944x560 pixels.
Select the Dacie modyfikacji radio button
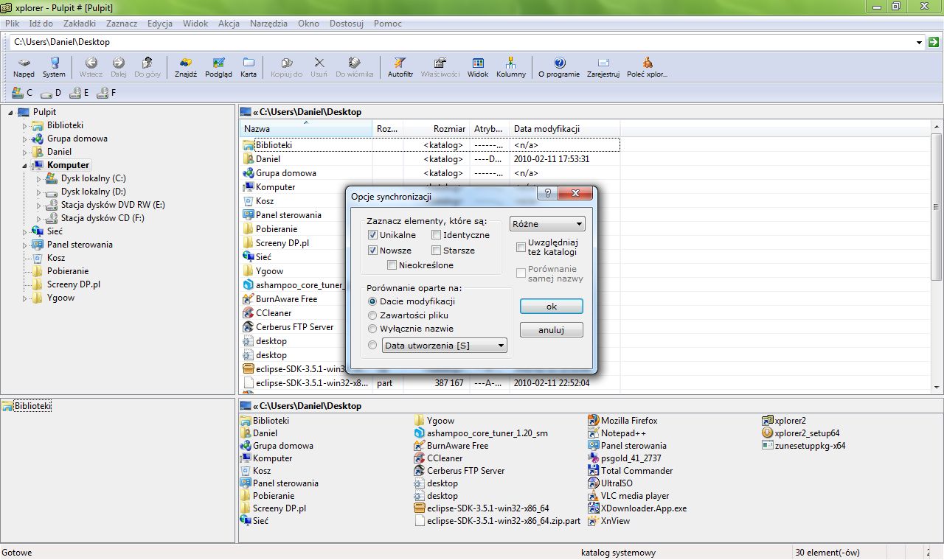click(x=372, y=301)
